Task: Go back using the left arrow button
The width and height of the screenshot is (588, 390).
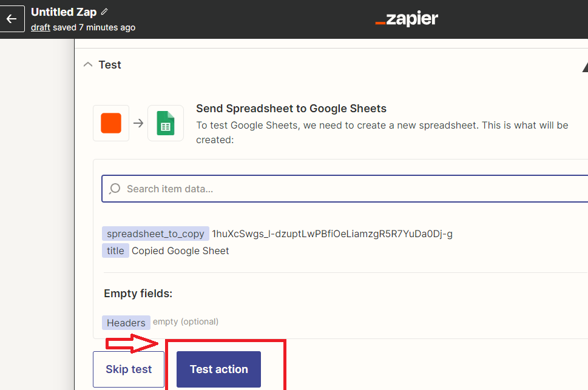Action: tap(12, 19)
